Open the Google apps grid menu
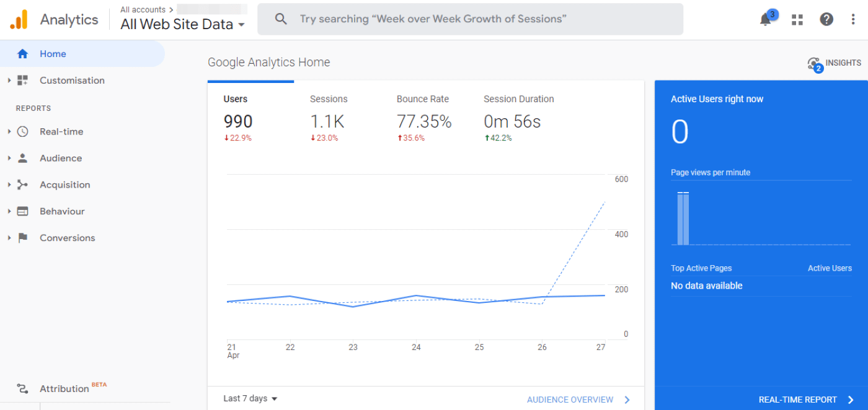 click(x=797, y=19)
